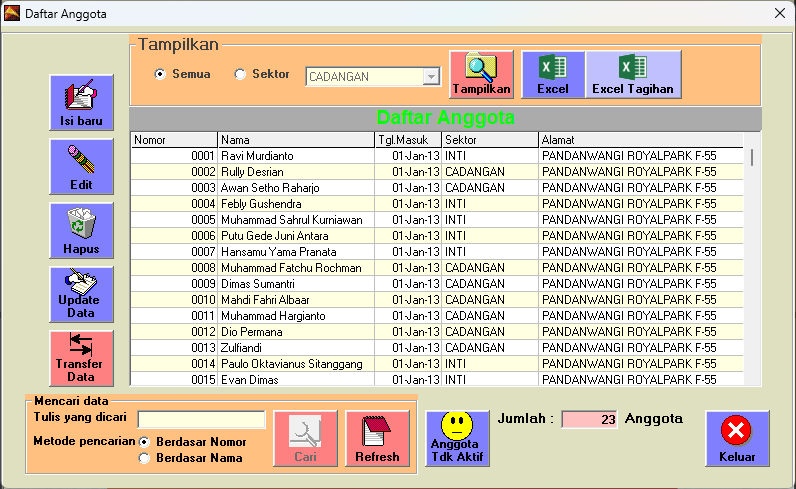Click the Cari search icon
Screen dimensions: 796x489
click(x=306, y=438)
